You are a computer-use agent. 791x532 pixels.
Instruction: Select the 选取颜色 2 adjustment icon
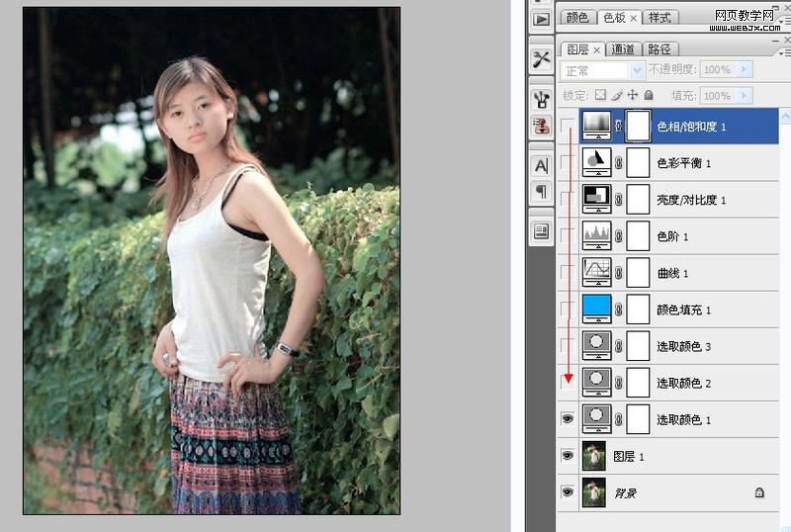click(597, 382)
